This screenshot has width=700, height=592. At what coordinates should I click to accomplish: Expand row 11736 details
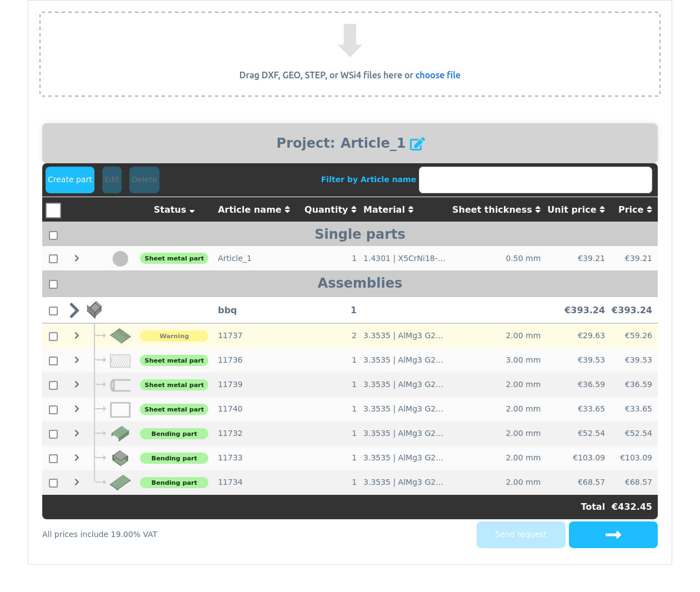click(77, 360)
